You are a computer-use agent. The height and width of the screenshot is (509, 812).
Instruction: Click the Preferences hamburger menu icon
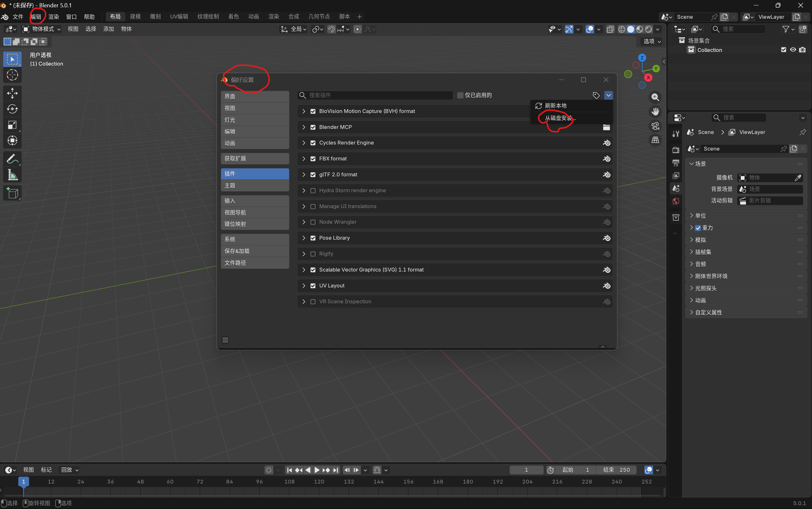click(x=226, y=340)
